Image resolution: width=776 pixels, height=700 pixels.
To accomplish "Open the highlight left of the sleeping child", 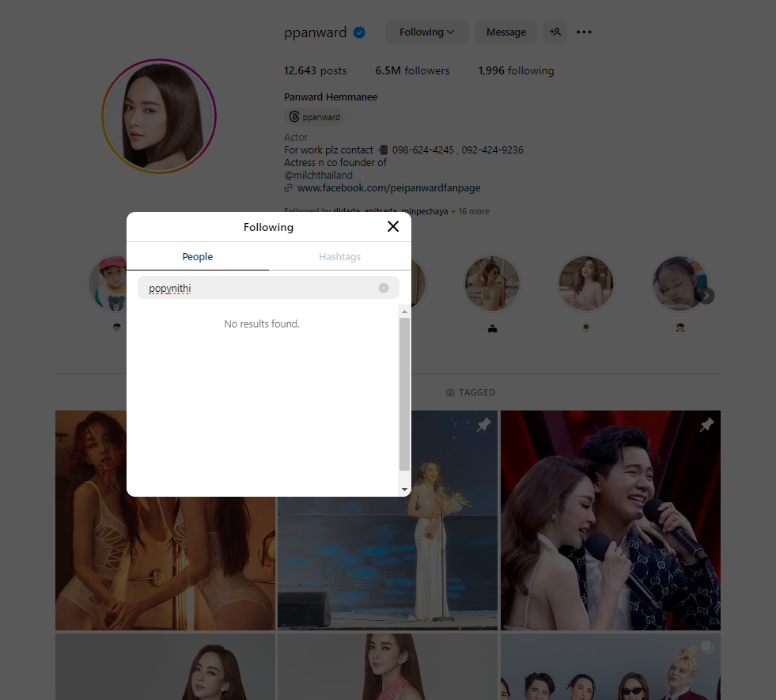I will click(x=586, y=283).
